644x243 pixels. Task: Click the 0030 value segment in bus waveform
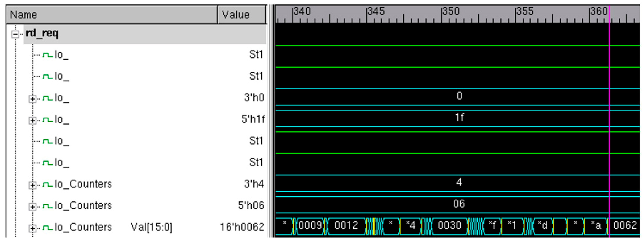click(450, 225)
